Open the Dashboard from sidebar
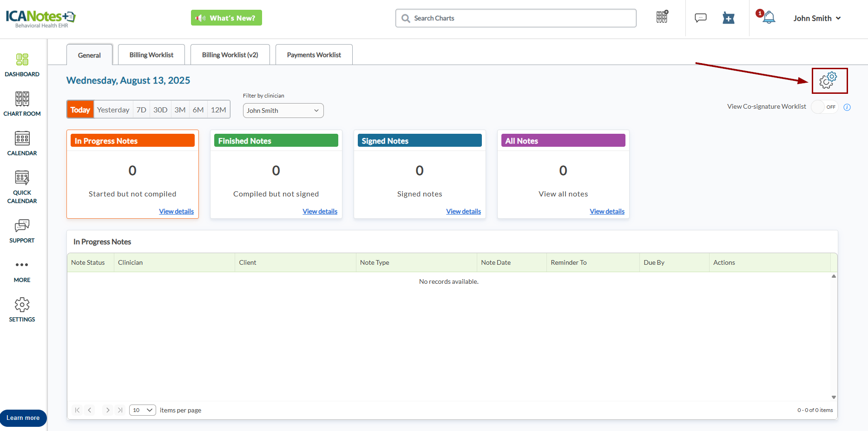The height and width of the screenshot is (431, 868). click(x=22, y=65)
